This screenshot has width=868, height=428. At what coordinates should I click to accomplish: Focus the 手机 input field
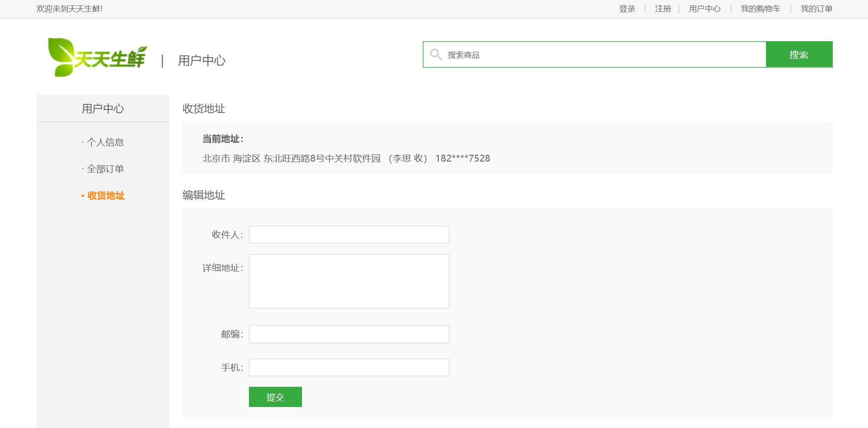(x=349, y=367)
